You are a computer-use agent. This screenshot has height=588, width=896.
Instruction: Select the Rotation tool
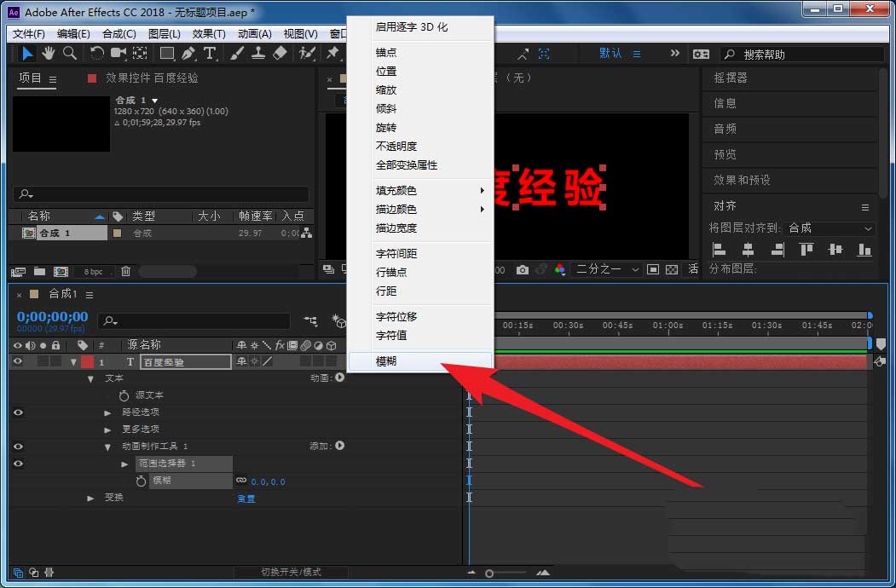coord(97,54)
